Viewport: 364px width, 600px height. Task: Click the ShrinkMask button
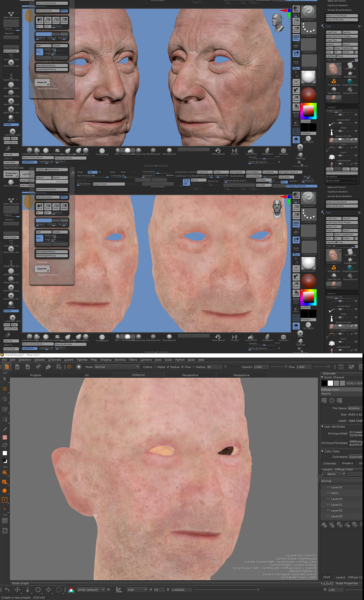point(253,172)
